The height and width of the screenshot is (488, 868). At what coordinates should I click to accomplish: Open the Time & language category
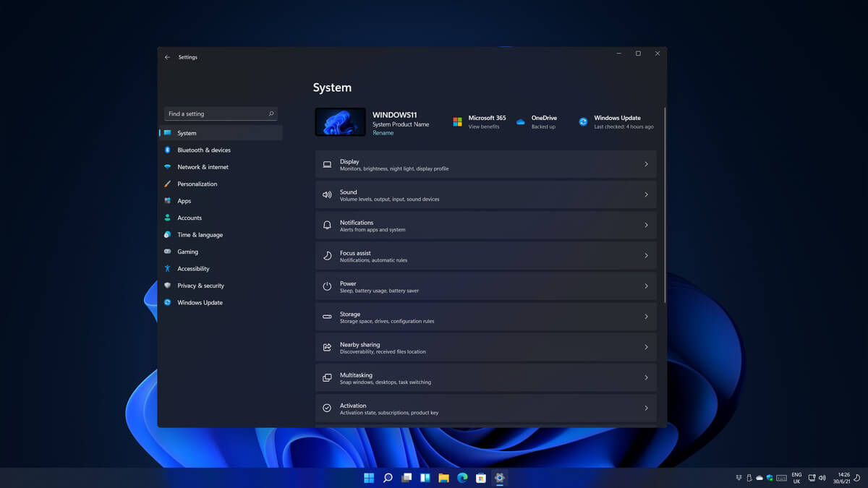click(221, 235)
